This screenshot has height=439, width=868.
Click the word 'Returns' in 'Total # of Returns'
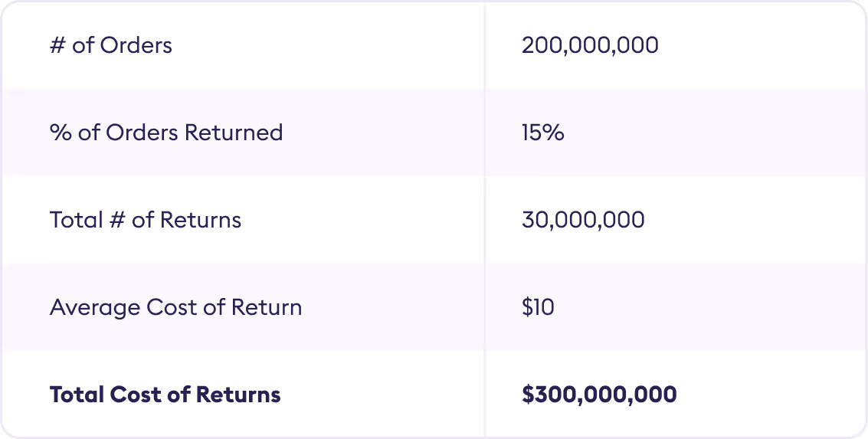point(201,221)
